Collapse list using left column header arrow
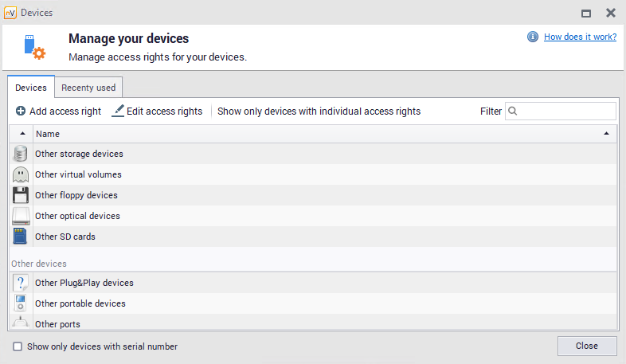Screen dimensions: 626x364 pyautogui.click(x=22, y=134)
